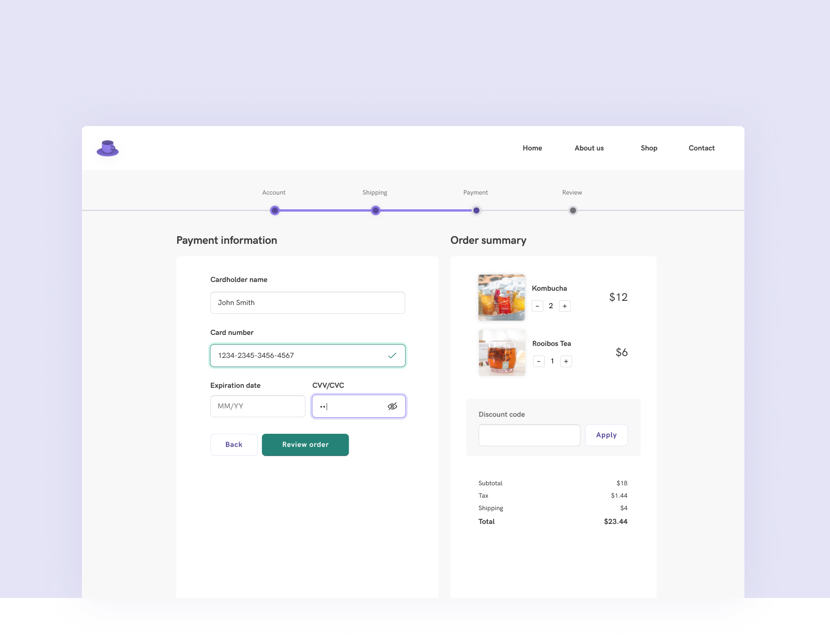
Task: Decrease Rooibos Tea quantity with minus
Action: click(539, 361)
